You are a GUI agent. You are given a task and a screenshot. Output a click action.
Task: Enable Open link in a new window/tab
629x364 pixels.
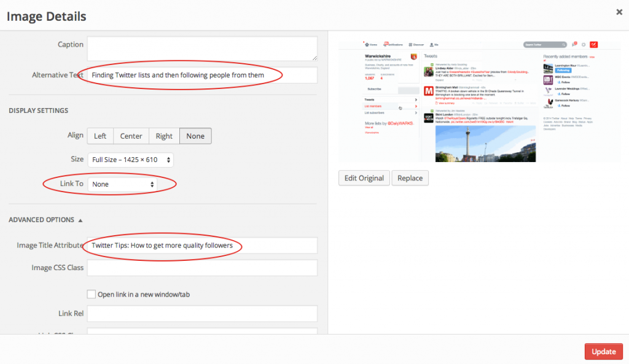pyautogui.click(x=91, y=294)
